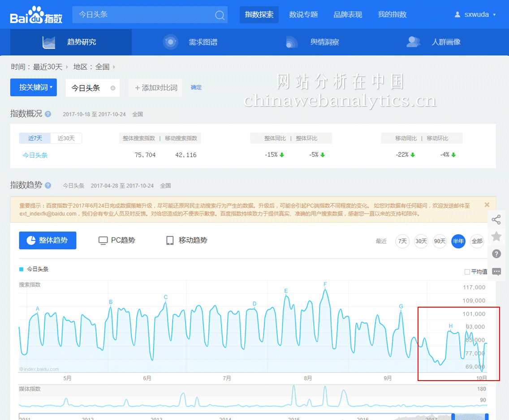Expand the sxwuda account menu

[x=475, y=15]
